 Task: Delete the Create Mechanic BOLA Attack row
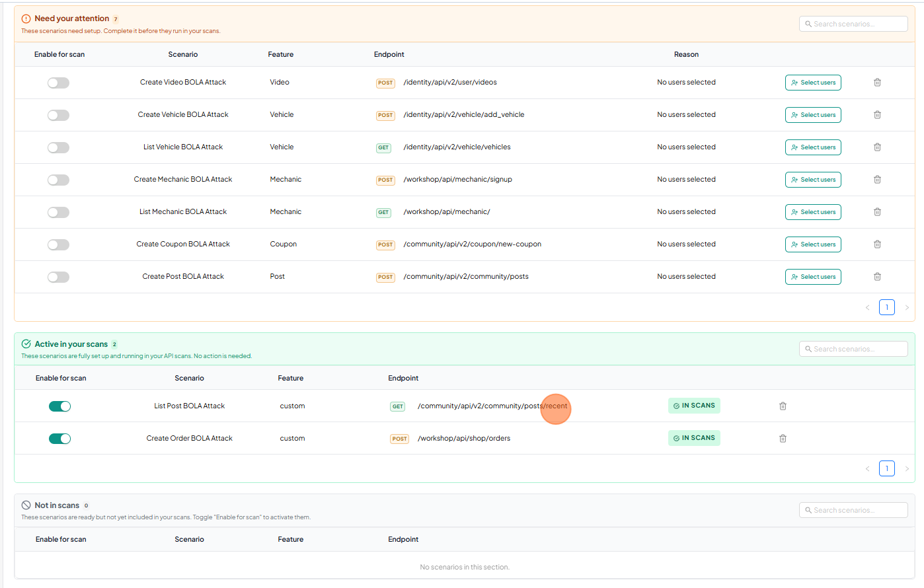point(877,180)
